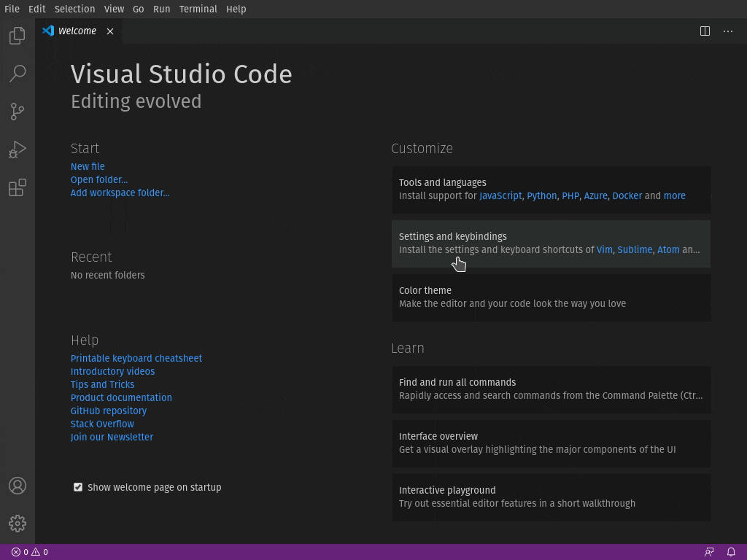Toggle Show welcome page on startup checkbox
Screen dimensions: 747x560
pyautogui.click(x=78, y=487)
